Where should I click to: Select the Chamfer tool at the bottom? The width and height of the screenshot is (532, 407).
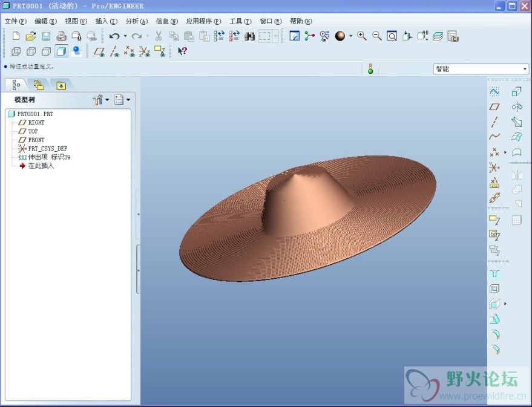click(x=494, y=349)
